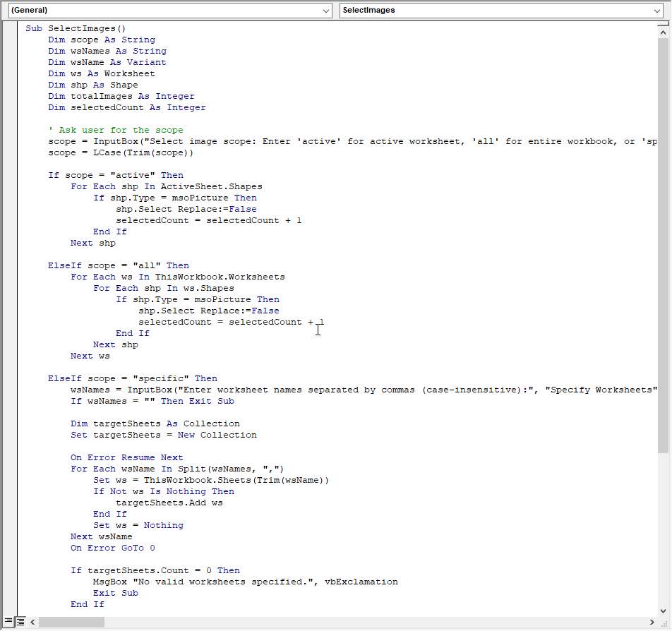Viewport: 672px width, 631px height.
Task: Click 'For Each wsName In Split' line
Action: (x=177, y=469)
